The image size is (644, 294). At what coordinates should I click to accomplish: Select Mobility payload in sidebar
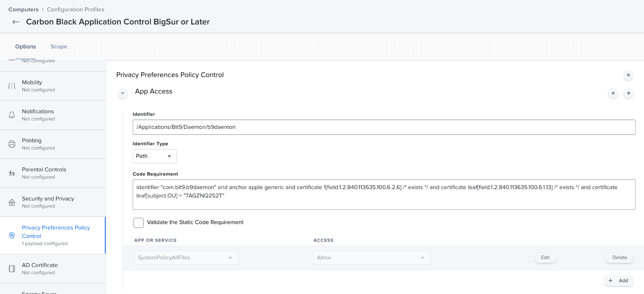[53, 86]
